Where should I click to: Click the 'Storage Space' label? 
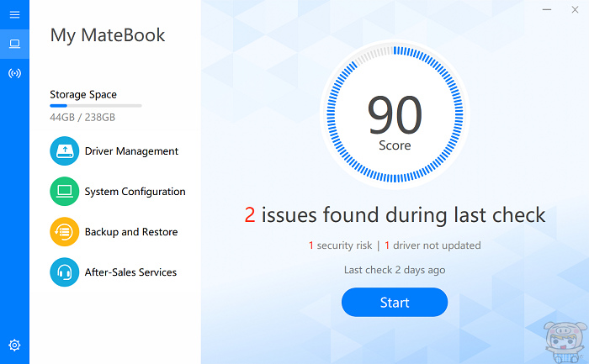point(83,94)
